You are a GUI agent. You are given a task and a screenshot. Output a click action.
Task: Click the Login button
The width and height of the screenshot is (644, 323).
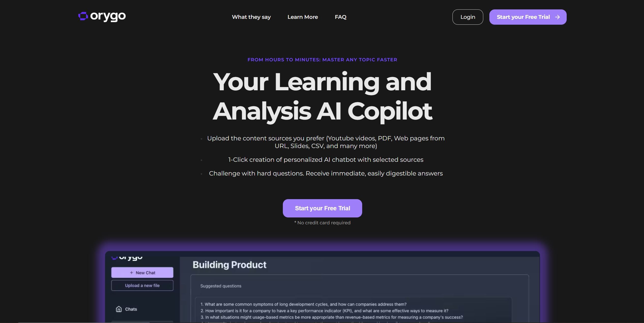tap(467, 17)
